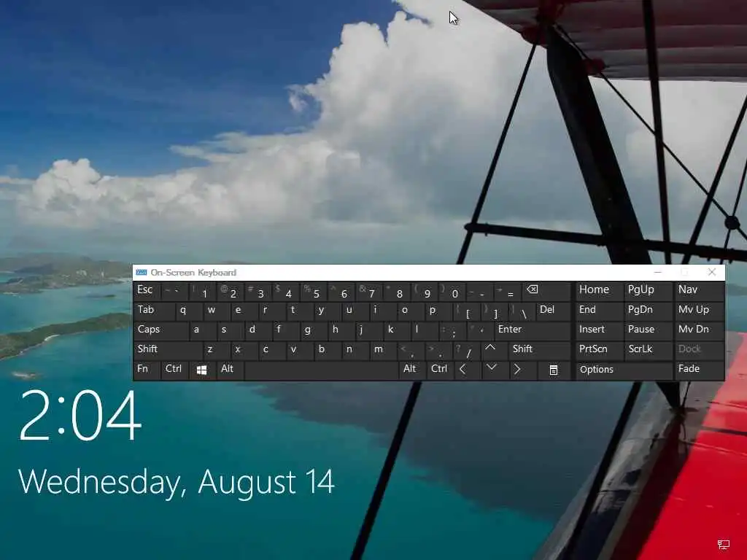Open keyboard Options
Screen dimensions: 747x560
coord(624,370)
